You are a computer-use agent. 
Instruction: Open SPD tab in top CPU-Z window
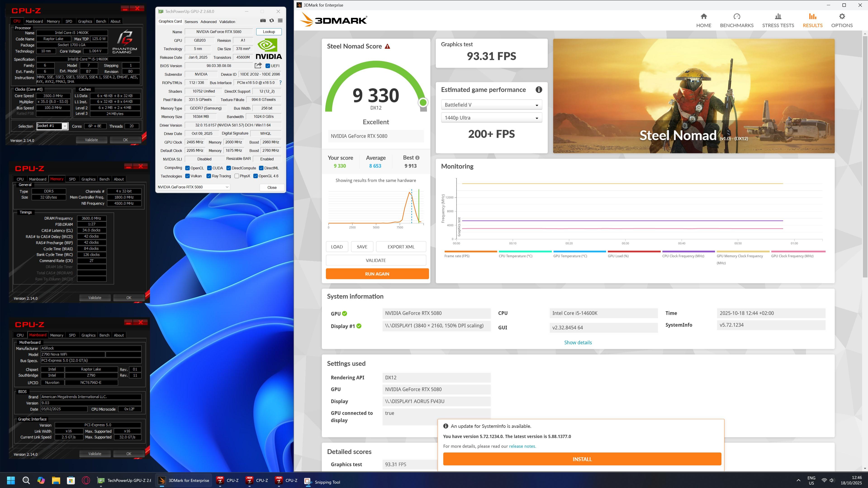pyautogui.click(x=69, y=21)
